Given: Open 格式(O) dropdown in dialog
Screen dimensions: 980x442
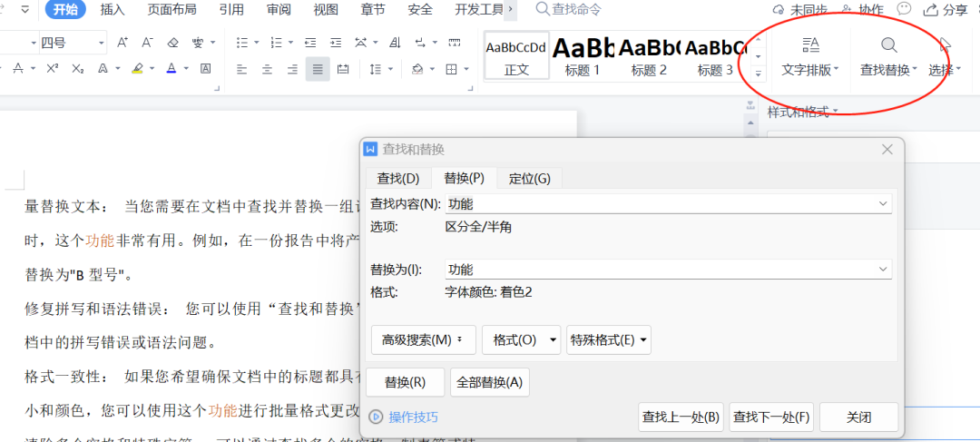Looking at the screenshot, I should coord(521,340).
